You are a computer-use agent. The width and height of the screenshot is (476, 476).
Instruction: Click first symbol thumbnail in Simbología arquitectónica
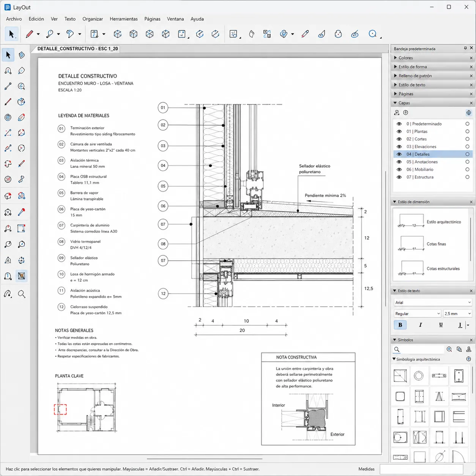[400, 376]
